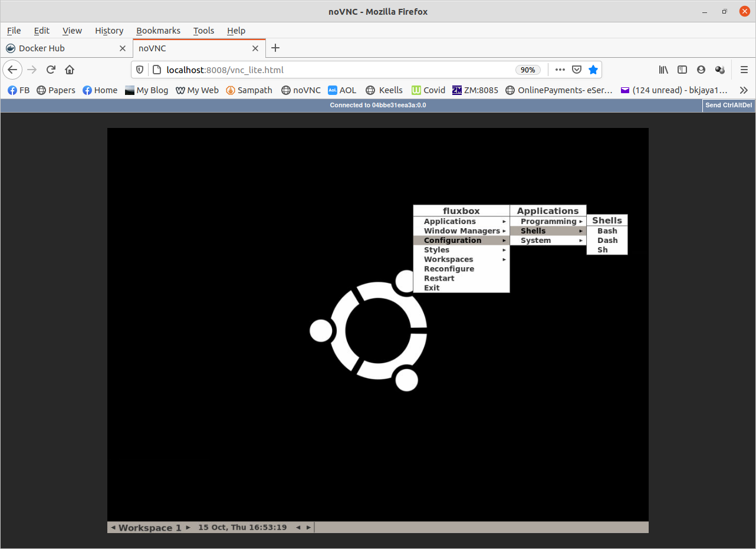The width and height of the screenshot is (756, 549).
Task: Open the Sampath bookmark
Action: click(249, 90)
